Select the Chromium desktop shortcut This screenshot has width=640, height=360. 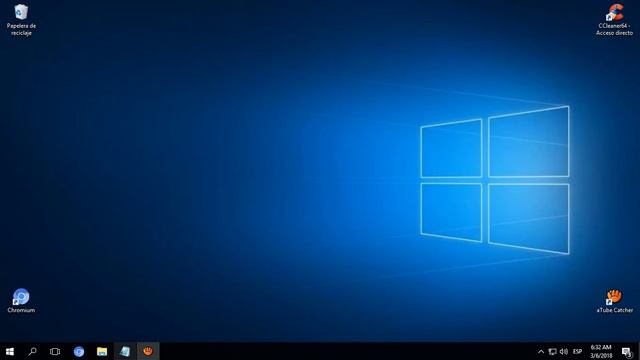21,301
